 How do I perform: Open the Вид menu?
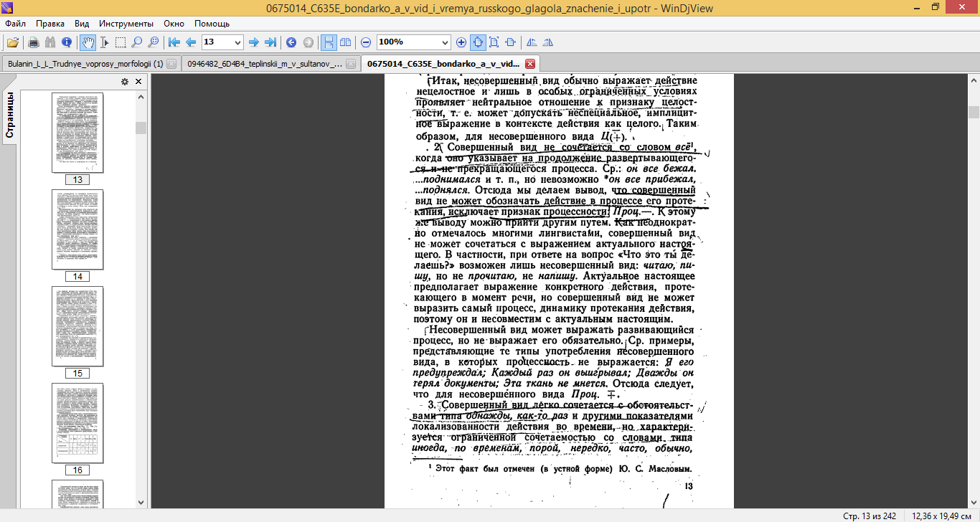pos(82,24)
